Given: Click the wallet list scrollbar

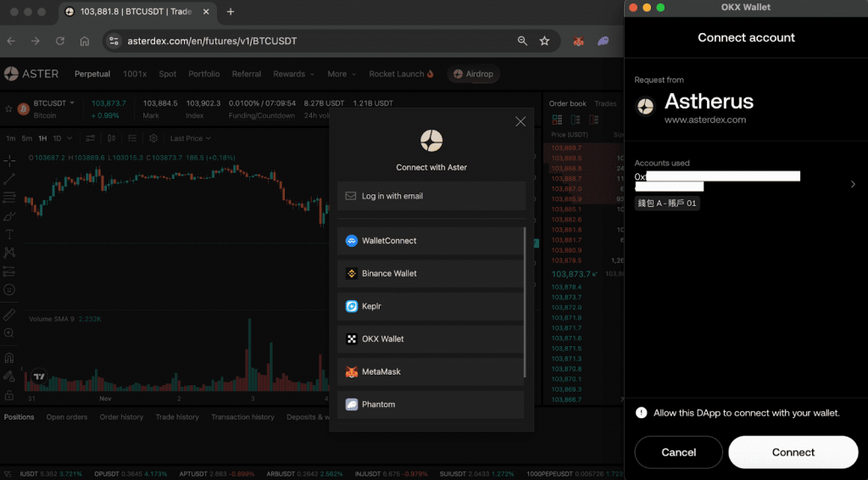Looking at the screenshot, I should [525, 301].
